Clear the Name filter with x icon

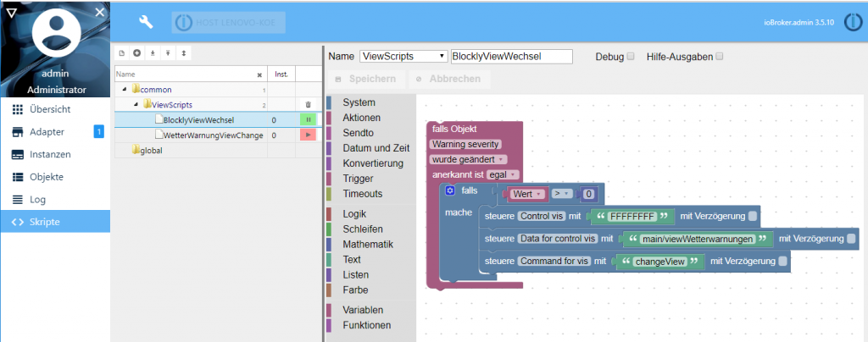[259, 74]
